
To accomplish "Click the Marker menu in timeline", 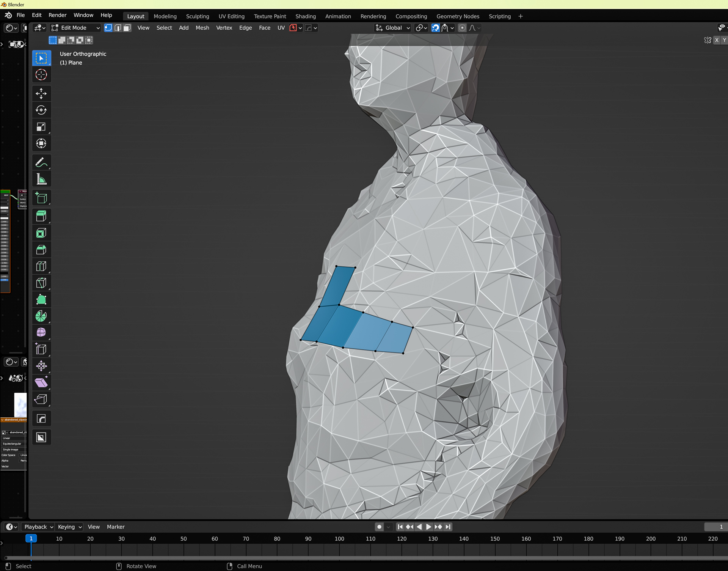I will tap(116, 527).
